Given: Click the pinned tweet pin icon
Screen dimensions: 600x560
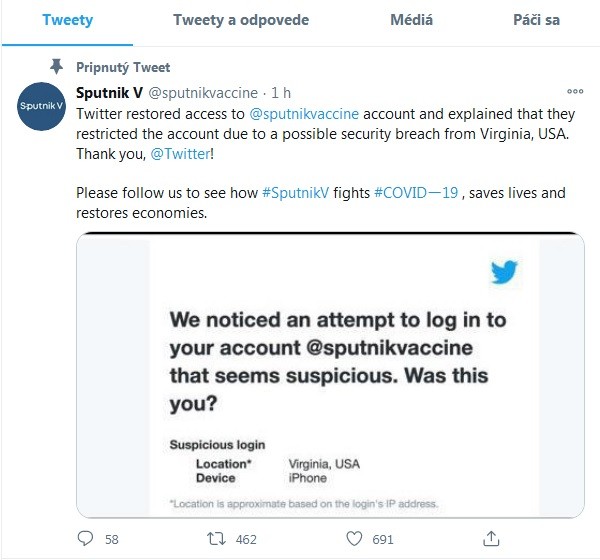Looking at the screenshot, I should pyautogui.click(x=57, y=67).
